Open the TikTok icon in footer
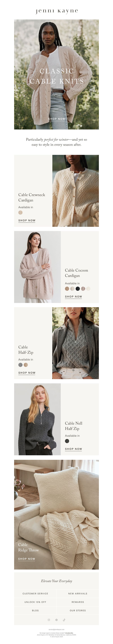This screenshot has height=644, width=113. coord(64,620)
